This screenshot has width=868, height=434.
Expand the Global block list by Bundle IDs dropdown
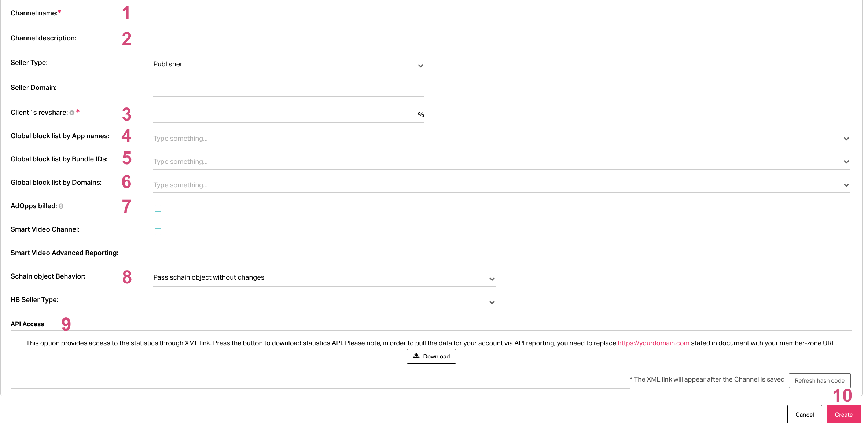tap(501, 162)
